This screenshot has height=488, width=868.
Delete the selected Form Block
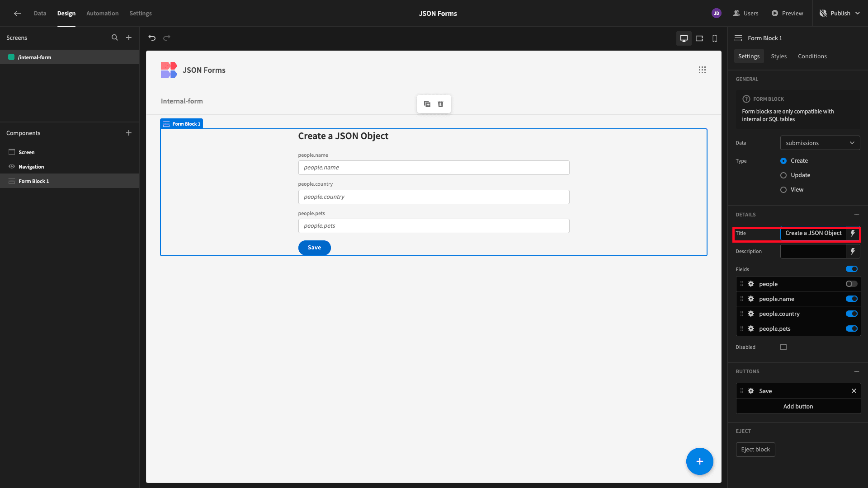(441, 104)
